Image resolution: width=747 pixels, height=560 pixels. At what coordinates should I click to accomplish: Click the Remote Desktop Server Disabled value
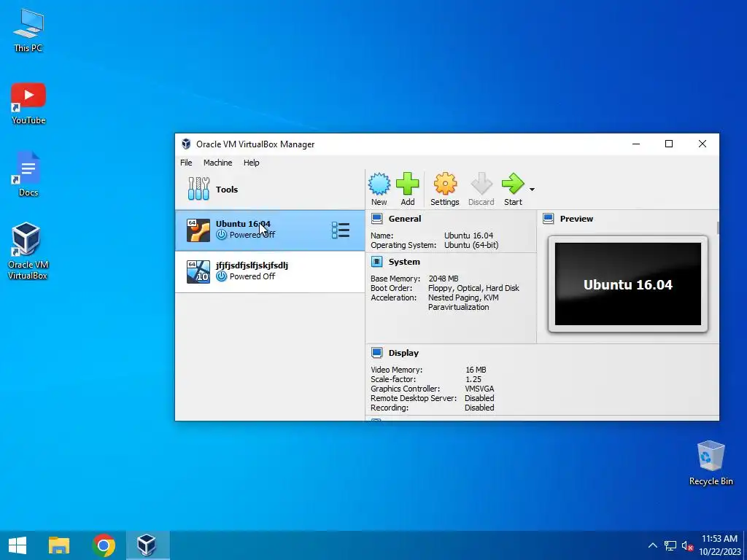tap(479, 398)
